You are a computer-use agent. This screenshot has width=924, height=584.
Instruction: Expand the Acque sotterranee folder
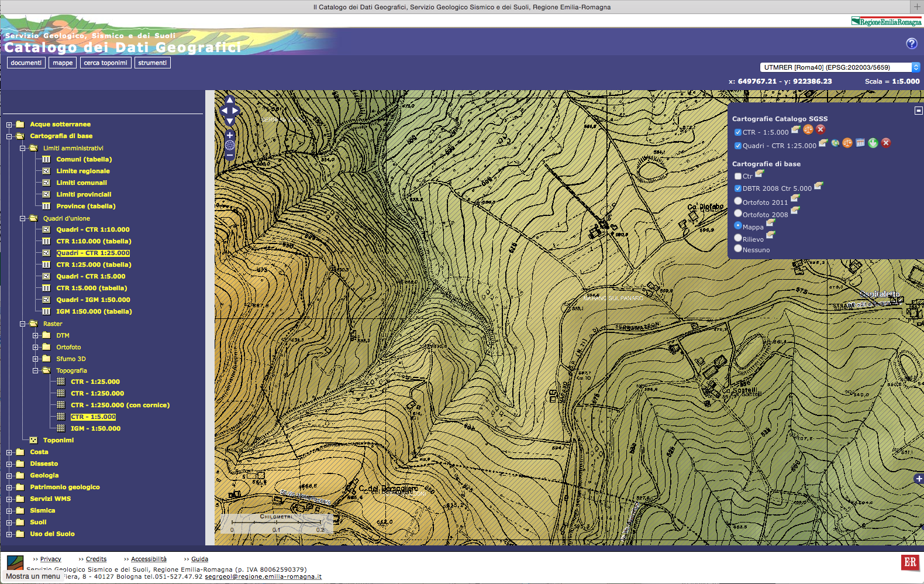pyautogui.click(x=9, y=125)
